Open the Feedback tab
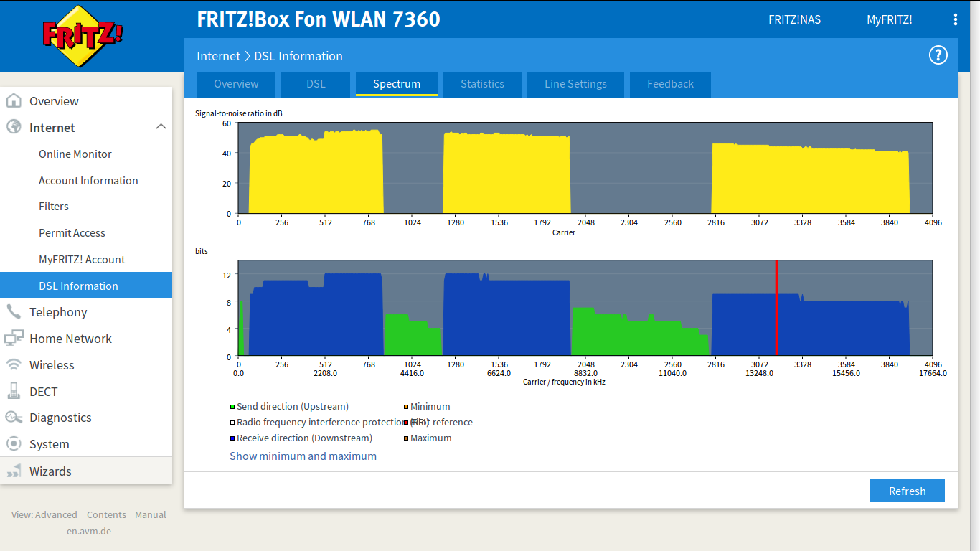Viewport: 980px width, 551px height. tap(670, 84)
